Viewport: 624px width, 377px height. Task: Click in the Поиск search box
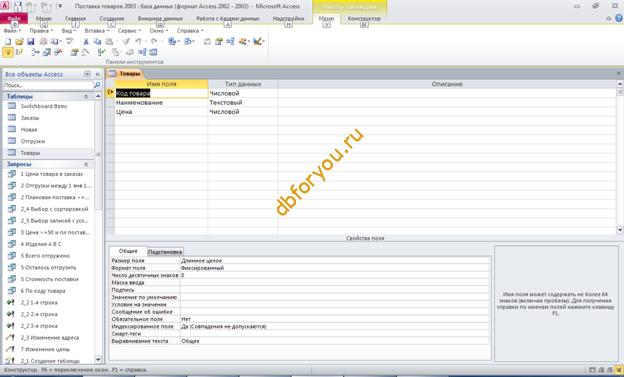click(48, 85)
